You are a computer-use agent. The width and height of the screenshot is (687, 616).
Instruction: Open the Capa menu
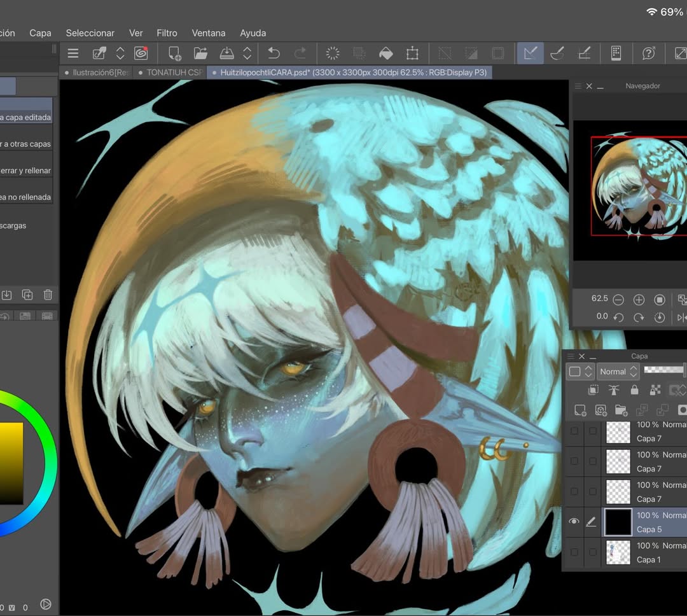[x=40, y=33]
